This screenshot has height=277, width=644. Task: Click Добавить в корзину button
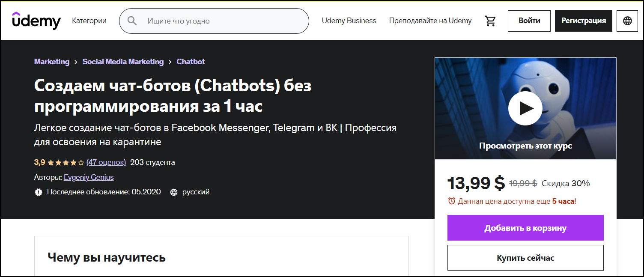pyautogui.click(x=525, y=228)
